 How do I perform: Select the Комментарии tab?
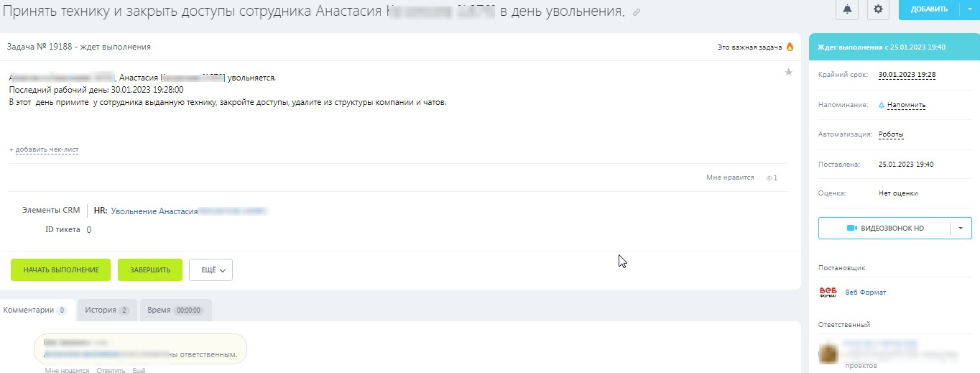[x=35, y=310]
